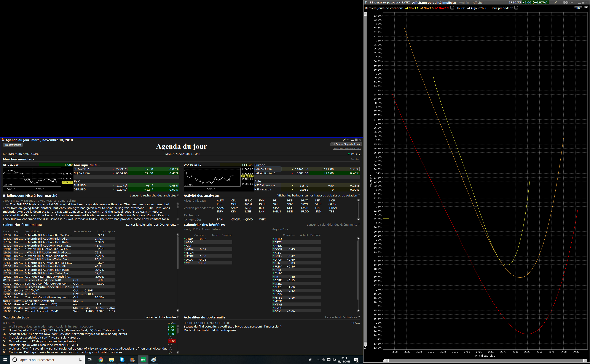This screenshot has width=590, height=364.
Task: Click the Fermer l'Agenda du jour button
Action: tap(346, 144)
